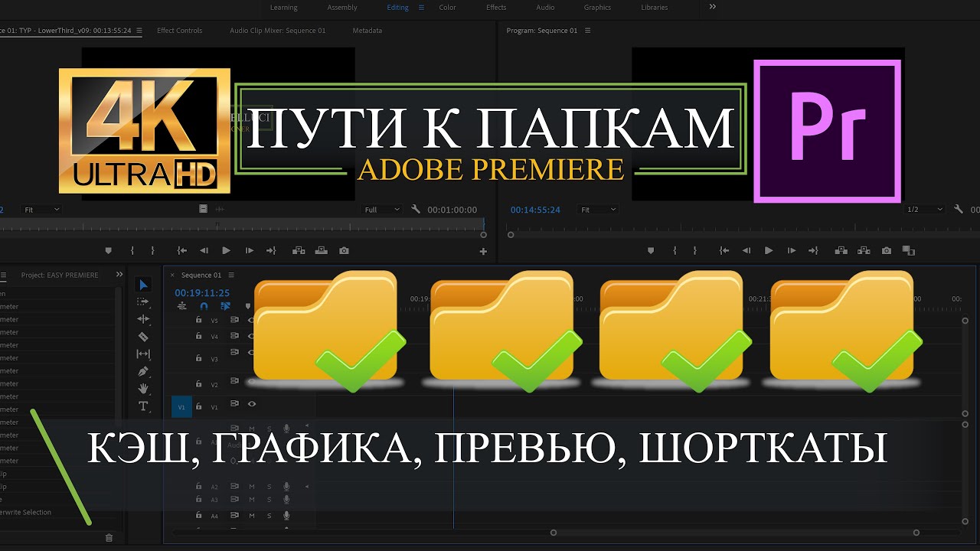Go to Out point in Program monitor

point(814,250)
